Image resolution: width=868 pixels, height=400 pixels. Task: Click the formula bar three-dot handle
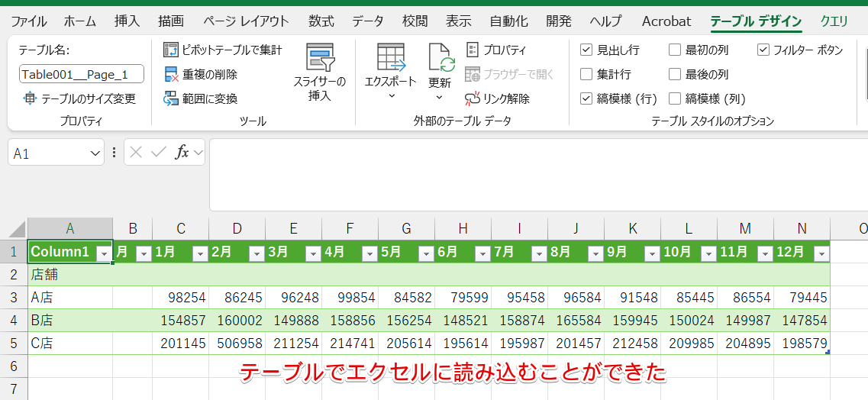tap(114, 152)
